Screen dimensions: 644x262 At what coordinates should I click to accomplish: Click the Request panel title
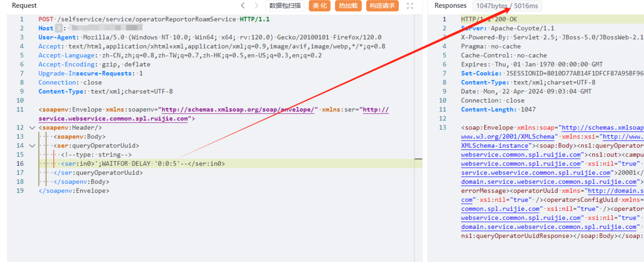[24, 6]
